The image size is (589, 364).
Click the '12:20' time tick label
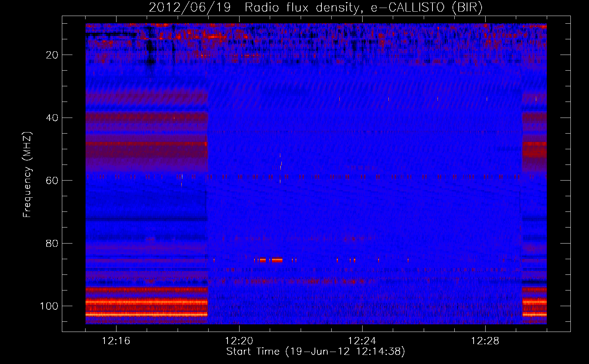pyautogui.click(x=239, y=341)
